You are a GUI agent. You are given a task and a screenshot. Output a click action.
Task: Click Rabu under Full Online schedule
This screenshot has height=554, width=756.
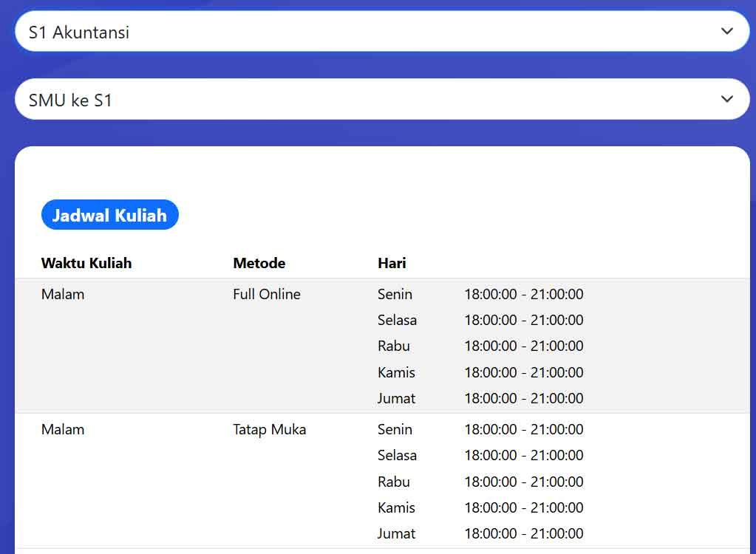[x=393, y=346]
